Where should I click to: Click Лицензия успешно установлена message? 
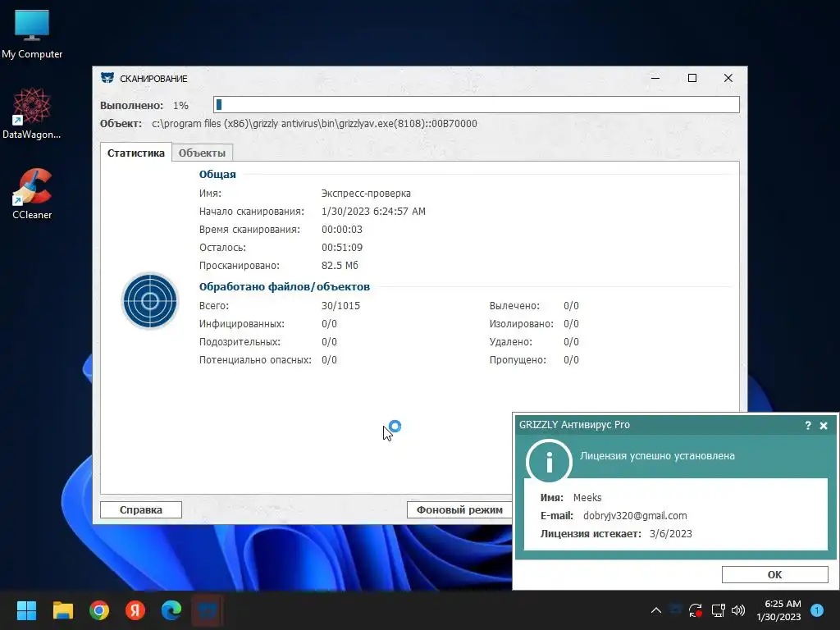click(657, 456)
